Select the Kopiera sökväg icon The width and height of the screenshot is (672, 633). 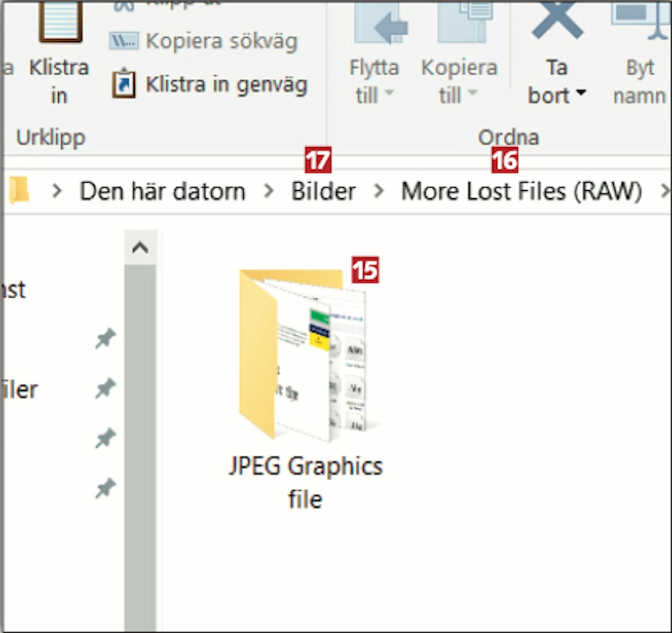click(124, 41)
